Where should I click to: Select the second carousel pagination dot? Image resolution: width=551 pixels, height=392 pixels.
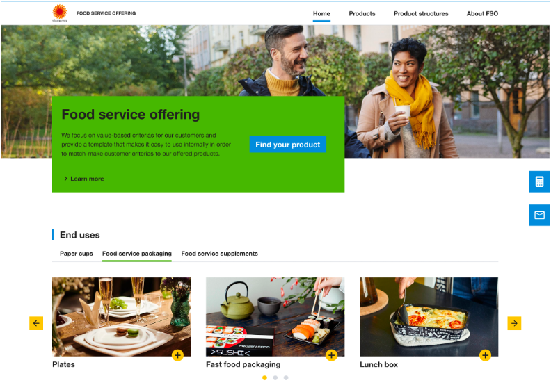click(275, 377)
